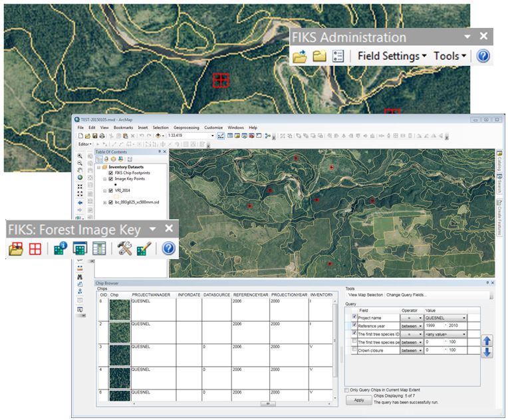This screenshot has width=508, height=420.
Task: Click the Apply query button
Action: click(x=358, y=400)
